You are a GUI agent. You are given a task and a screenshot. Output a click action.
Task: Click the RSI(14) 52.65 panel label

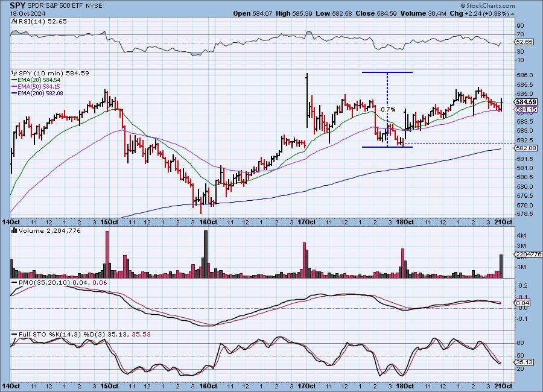42,22
